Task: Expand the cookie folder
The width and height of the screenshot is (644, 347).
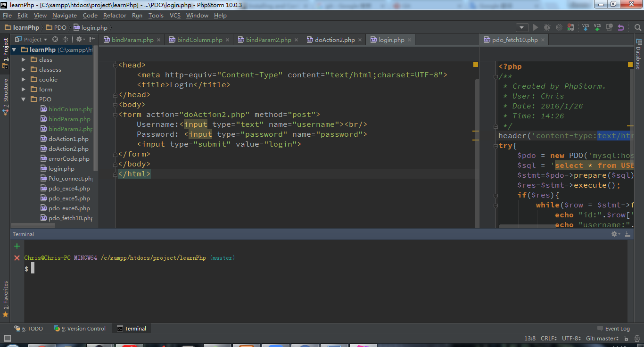Action: (x=24, y=79)
